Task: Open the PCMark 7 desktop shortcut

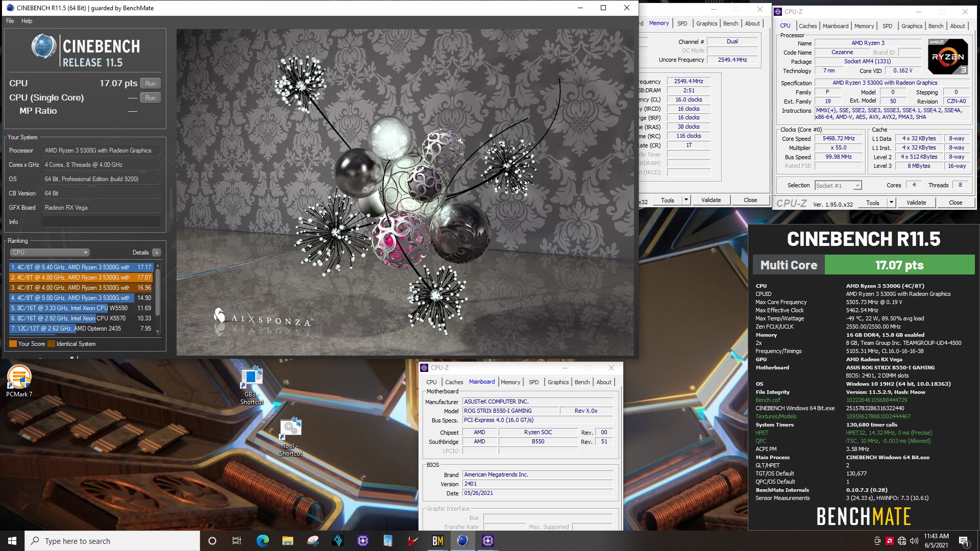Action: 19,382
